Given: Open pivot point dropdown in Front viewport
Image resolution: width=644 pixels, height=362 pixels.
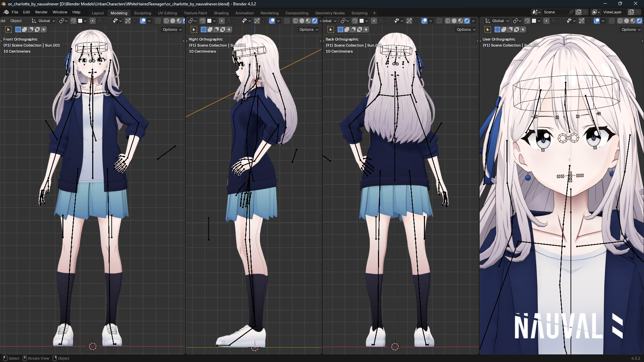Looking at the screenshot, I should [x=63, y=21].
